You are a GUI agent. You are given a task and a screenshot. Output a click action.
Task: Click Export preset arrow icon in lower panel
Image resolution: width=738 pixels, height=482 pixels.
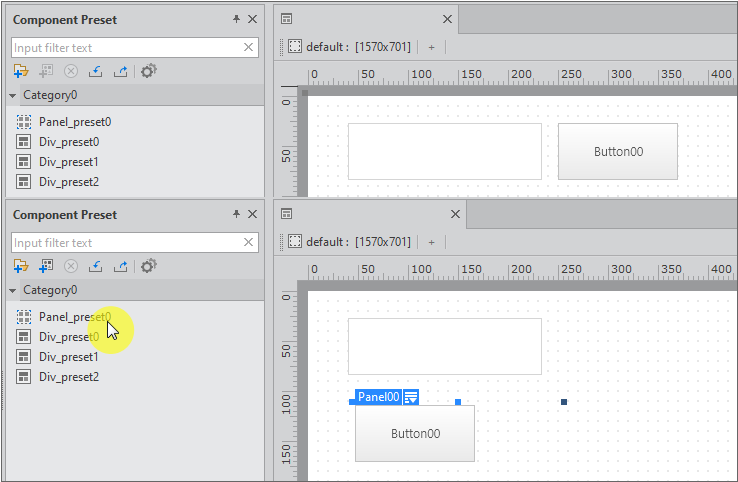click(121, 266)
